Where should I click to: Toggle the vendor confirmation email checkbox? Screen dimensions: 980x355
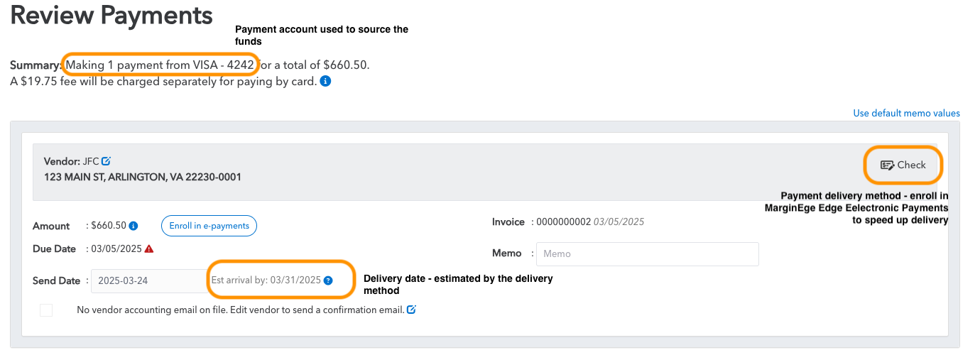point(46,310)
